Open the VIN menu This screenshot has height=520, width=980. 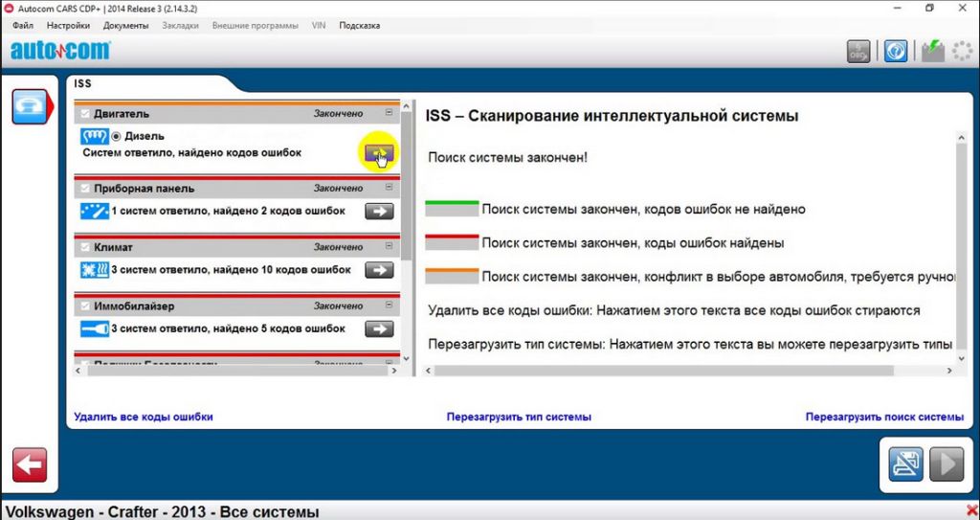pos(319,26)
